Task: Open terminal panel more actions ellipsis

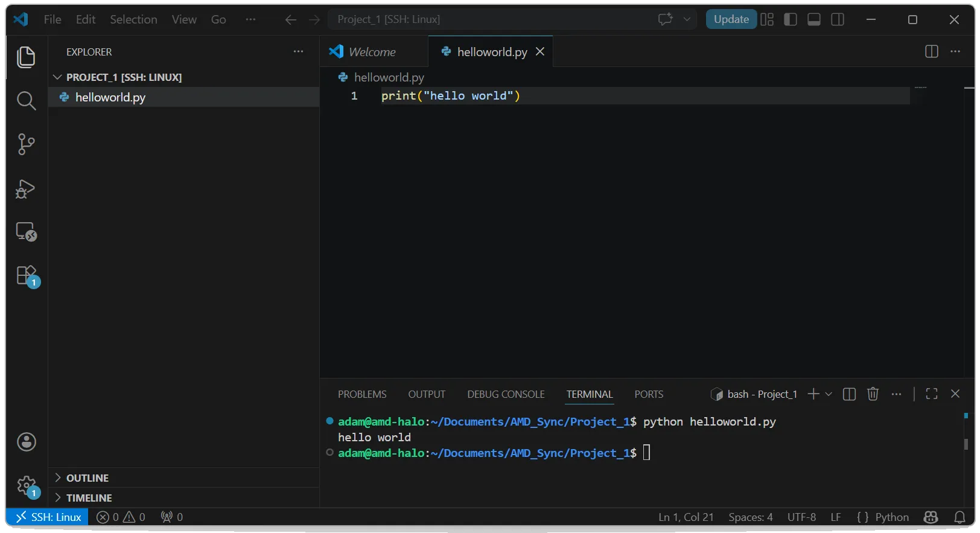Action: 897,394
